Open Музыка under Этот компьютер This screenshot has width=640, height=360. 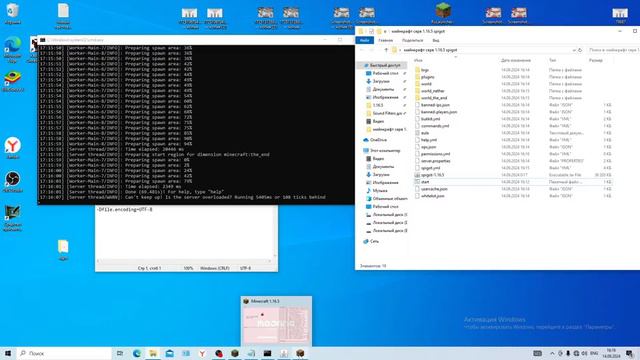point(380,191)
